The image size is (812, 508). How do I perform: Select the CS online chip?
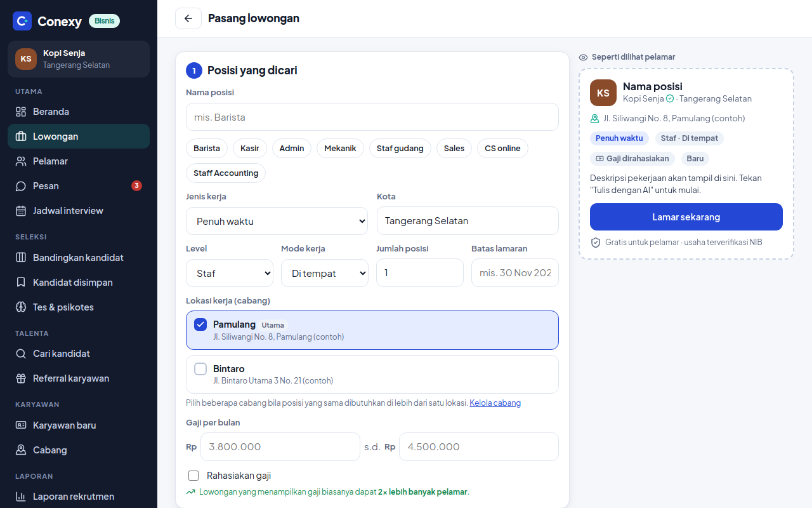(502, 149)
